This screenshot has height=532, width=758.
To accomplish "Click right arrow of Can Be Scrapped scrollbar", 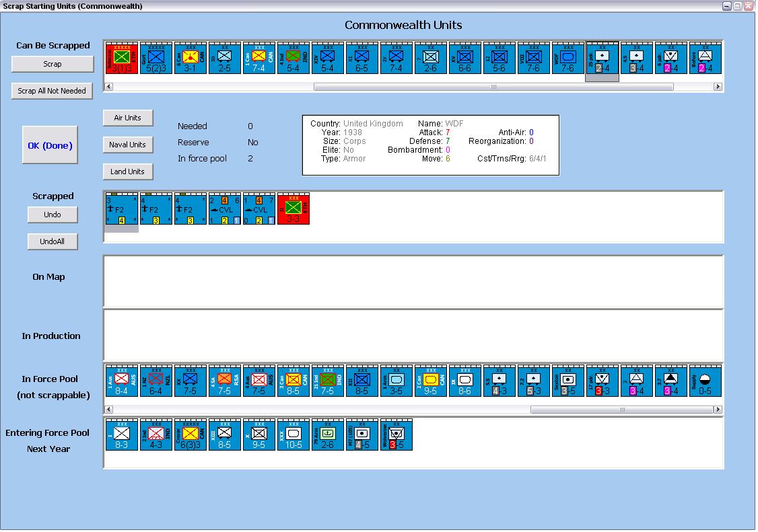I will [x=718, y=87].
